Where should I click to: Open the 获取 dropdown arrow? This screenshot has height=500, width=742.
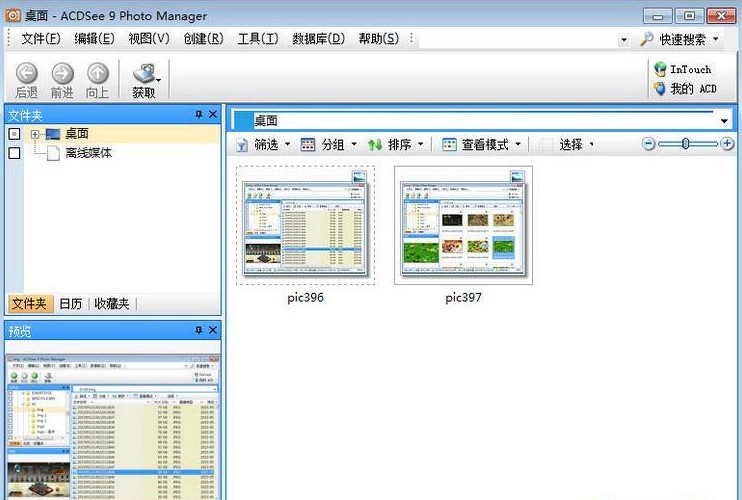pos(159,80)
